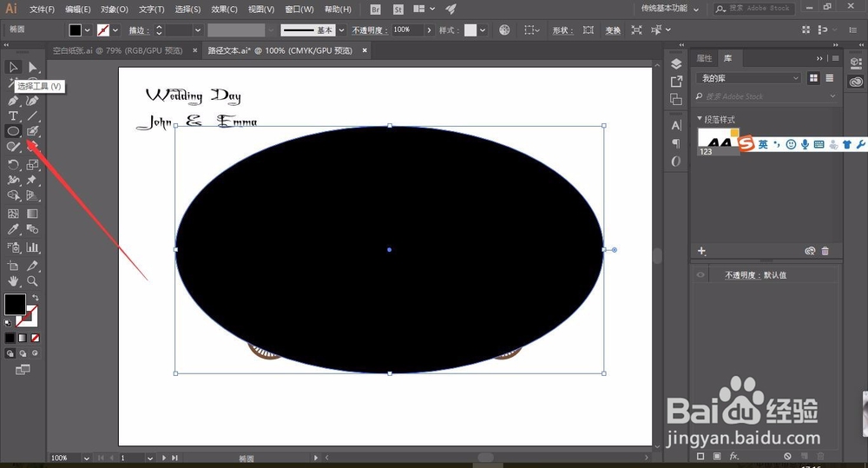The width and height of the screenshot is (868, 468).
Task: Select the Line Segment tool
Action: click(33, 115)
